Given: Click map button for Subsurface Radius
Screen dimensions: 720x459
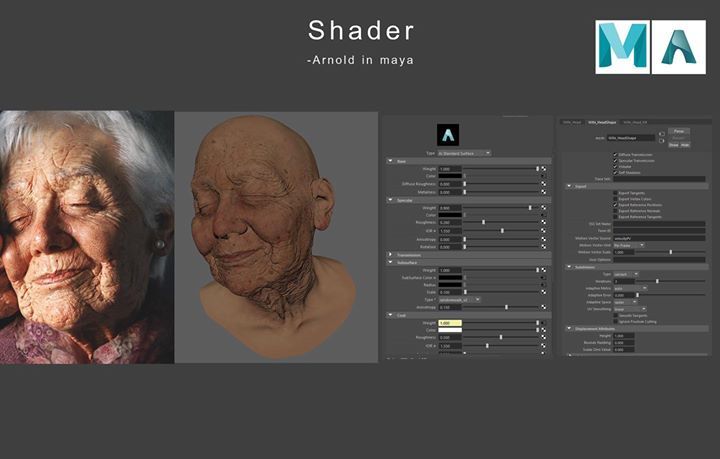Looking at the screenshot, I should click(544, 285).
